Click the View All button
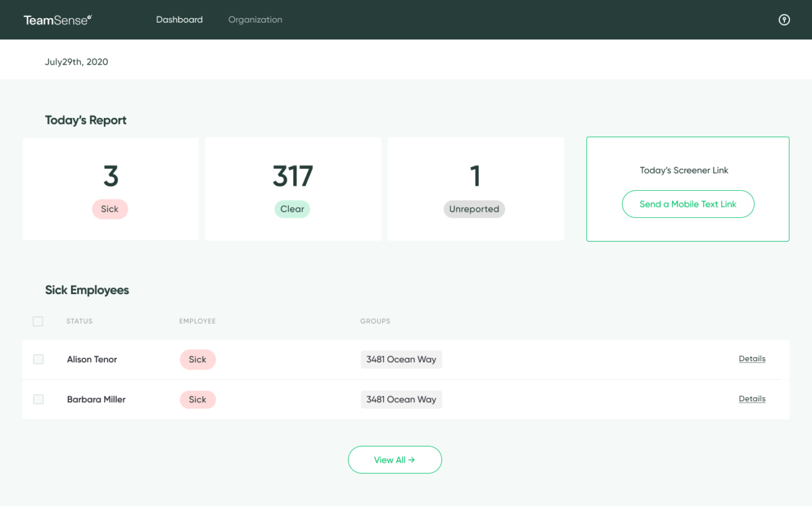The image size is (812, 508). [394, 460]
